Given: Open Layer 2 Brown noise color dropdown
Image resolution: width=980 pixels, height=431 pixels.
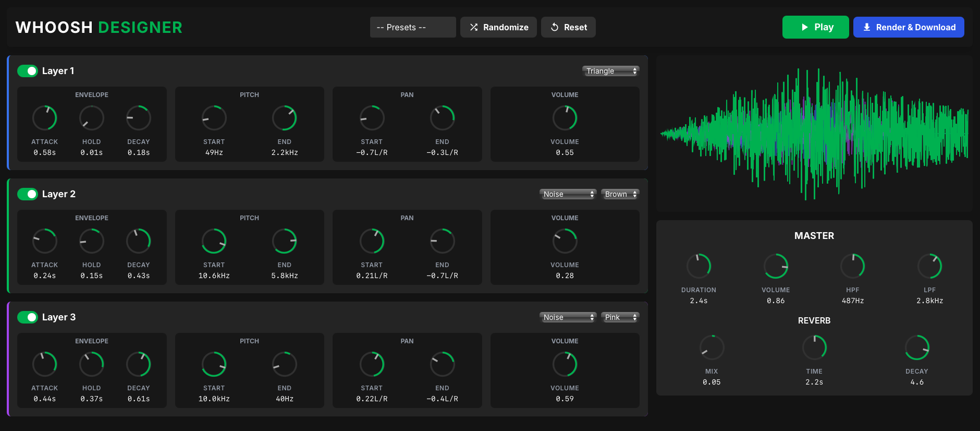Looking at the screenshot, I should click(620, 194).
